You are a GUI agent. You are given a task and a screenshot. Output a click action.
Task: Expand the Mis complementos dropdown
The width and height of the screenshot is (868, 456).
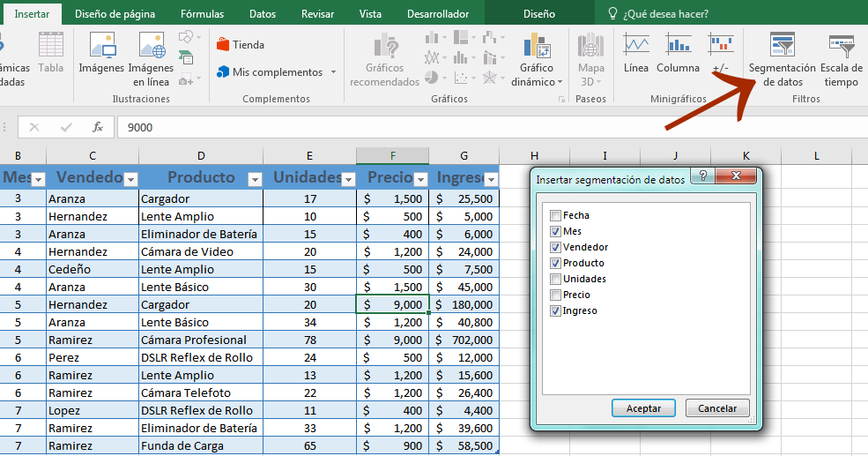334,72
